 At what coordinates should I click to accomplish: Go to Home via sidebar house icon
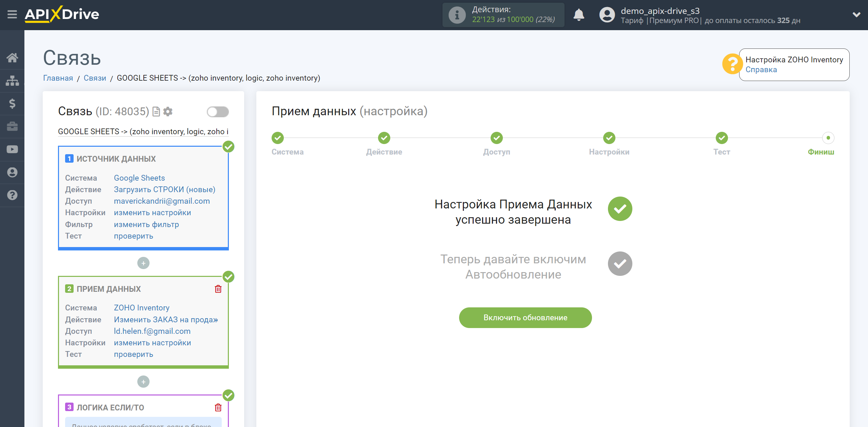point(12,58)
